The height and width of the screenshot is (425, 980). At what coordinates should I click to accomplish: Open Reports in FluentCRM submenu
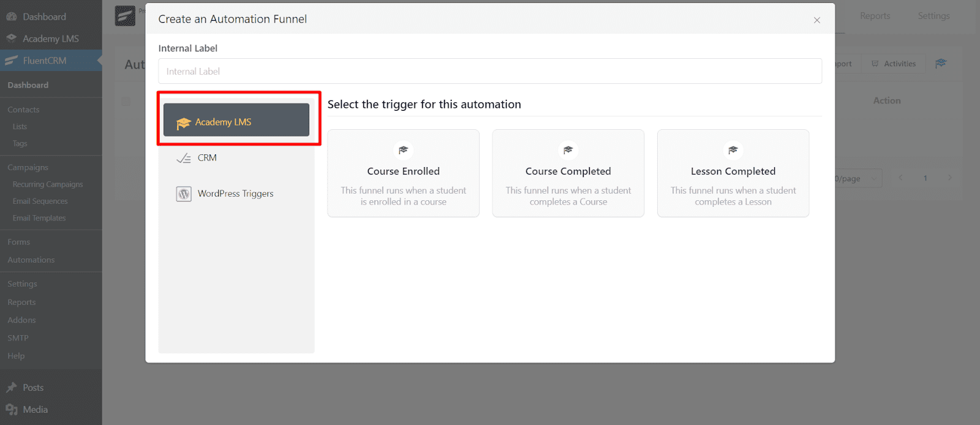[x=21, y=302]
